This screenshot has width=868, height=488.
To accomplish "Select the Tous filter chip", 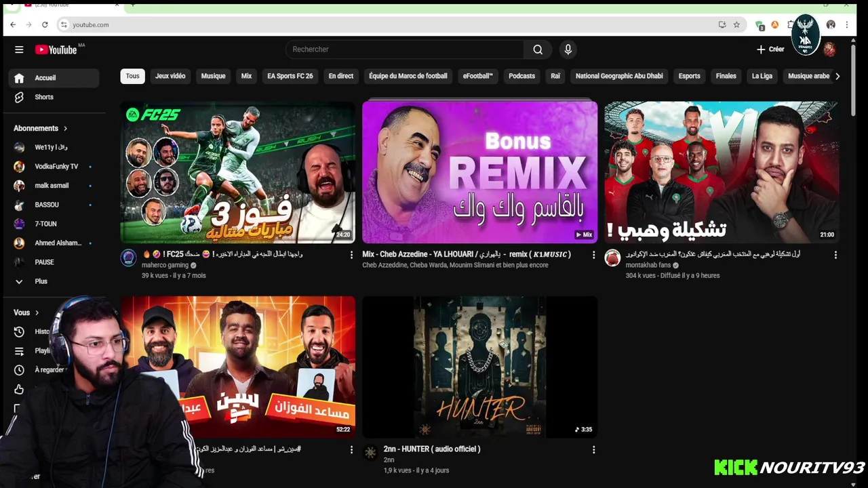I will click(x=133, y=76).
